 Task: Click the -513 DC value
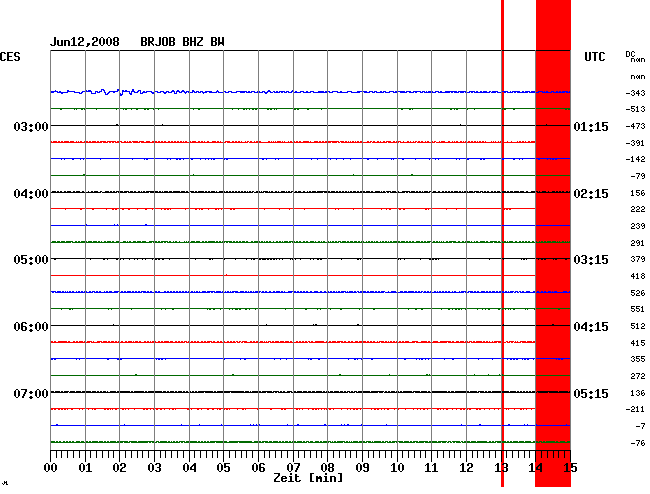click(635, 109)
